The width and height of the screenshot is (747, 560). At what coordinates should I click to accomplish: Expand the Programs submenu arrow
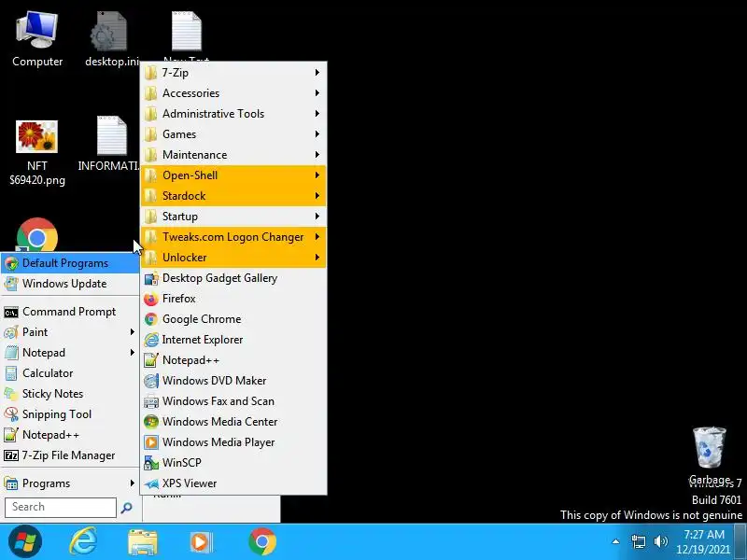click(132, 483)
